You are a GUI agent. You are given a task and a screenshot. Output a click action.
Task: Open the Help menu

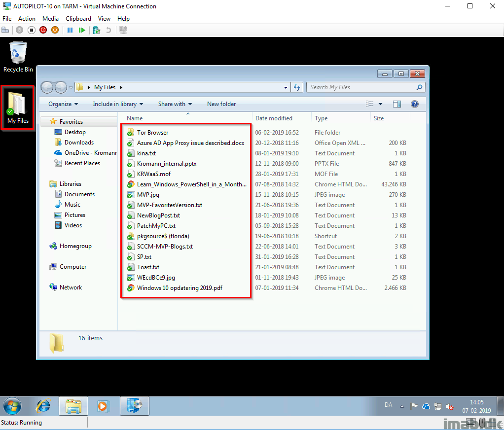tap(123, 19)
